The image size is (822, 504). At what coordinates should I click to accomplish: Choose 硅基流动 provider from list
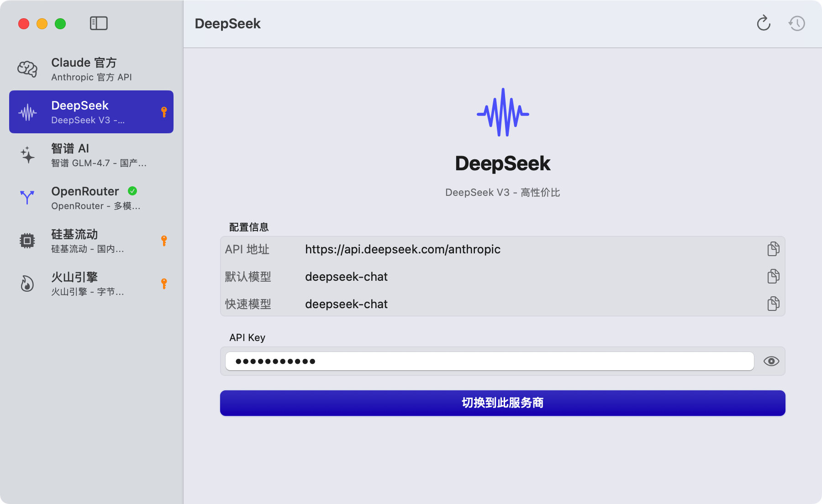tap(91, 241)
